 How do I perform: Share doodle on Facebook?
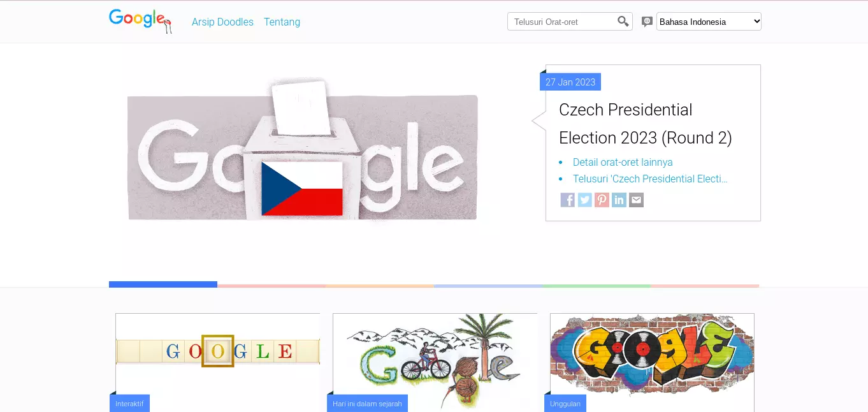click(567, 200)
